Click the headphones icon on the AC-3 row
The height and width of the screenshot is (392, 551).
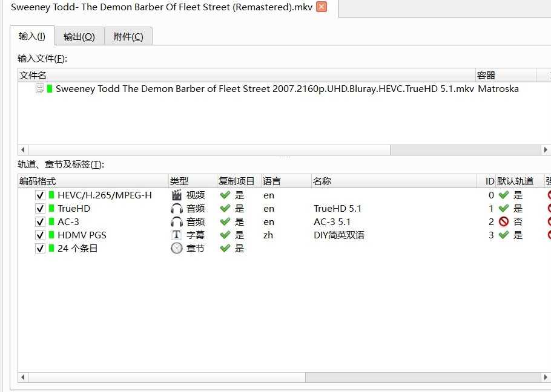[177, 222]
